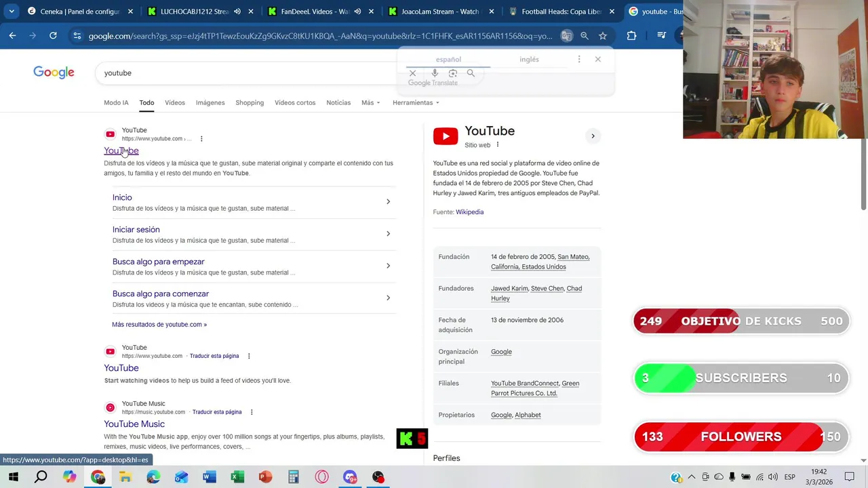Open Opera GX browser from taskbar
Image resolution: width=868 pixels, height=488 pixels.
(321, 477)
